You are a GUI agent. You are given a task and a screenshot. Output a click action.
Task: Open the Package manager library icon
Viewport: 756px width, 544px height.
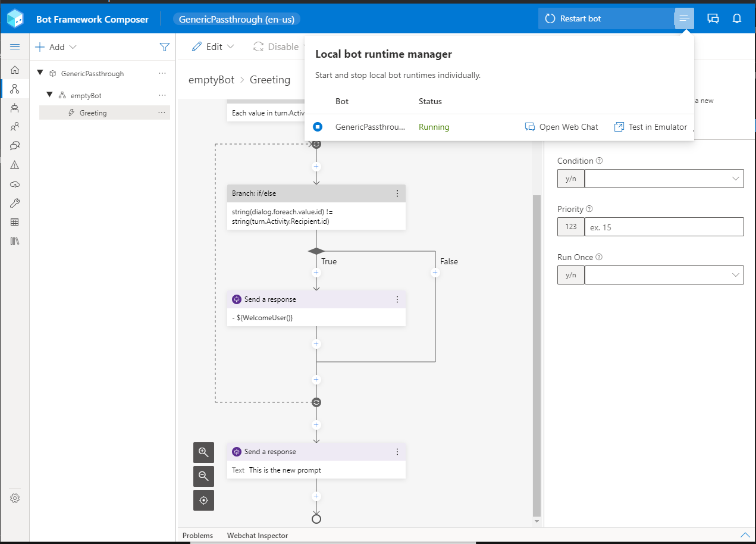15,241
